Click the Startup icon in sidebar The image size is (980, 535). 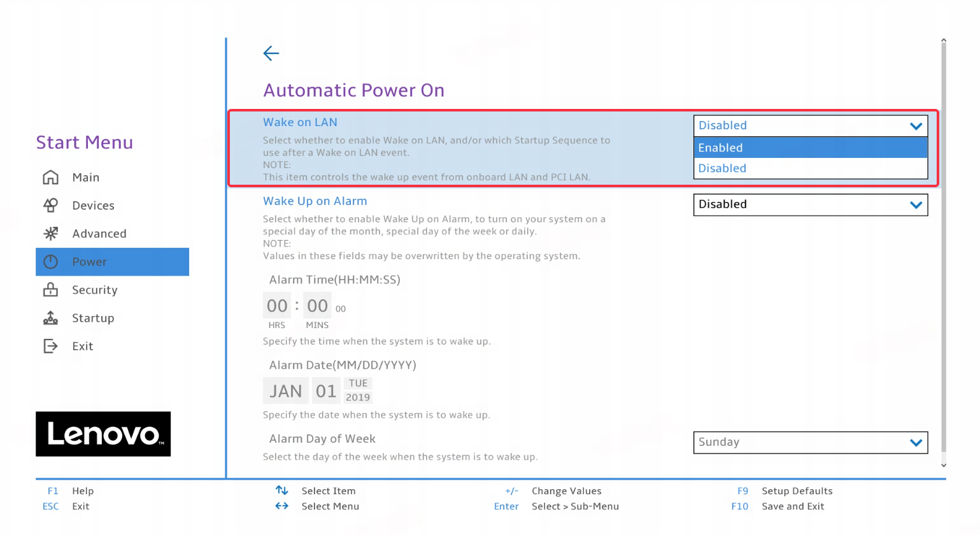50,318
